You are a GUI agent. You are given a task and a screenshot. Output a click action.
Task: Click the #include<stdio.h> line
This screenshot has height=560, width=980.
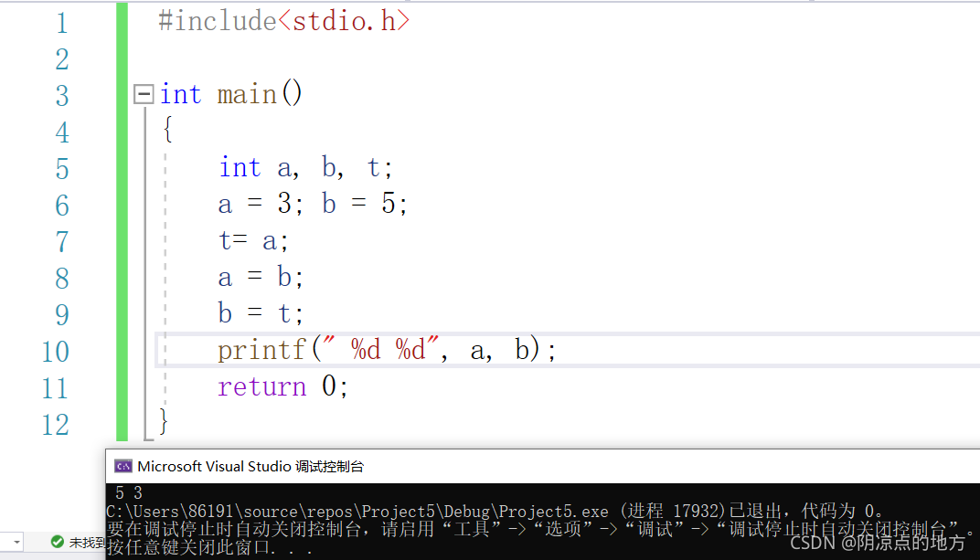(x=283, y=21)
